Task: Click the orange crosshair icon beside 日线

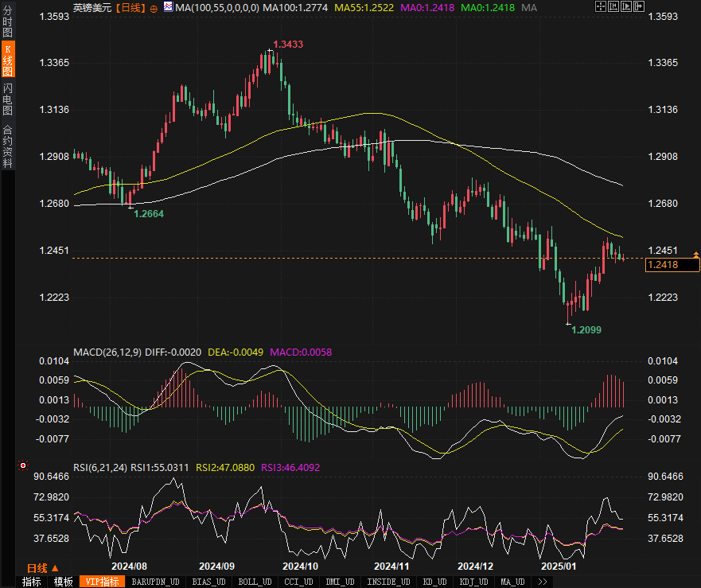Action: (154, 8)
